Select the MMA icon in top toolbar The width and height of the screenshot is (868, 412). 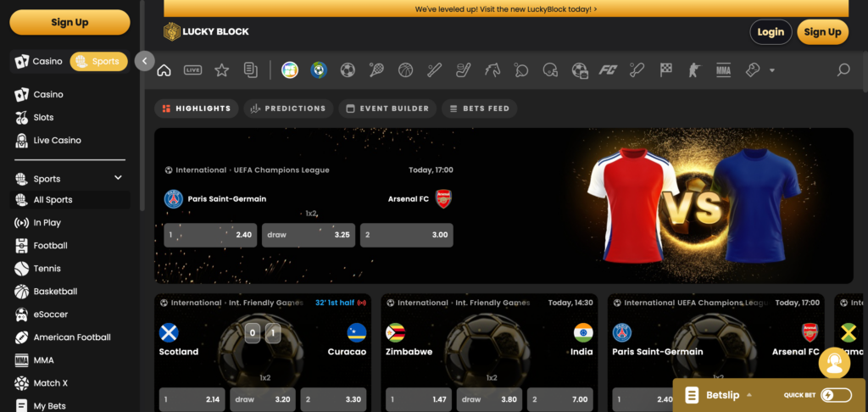(724, 70)
